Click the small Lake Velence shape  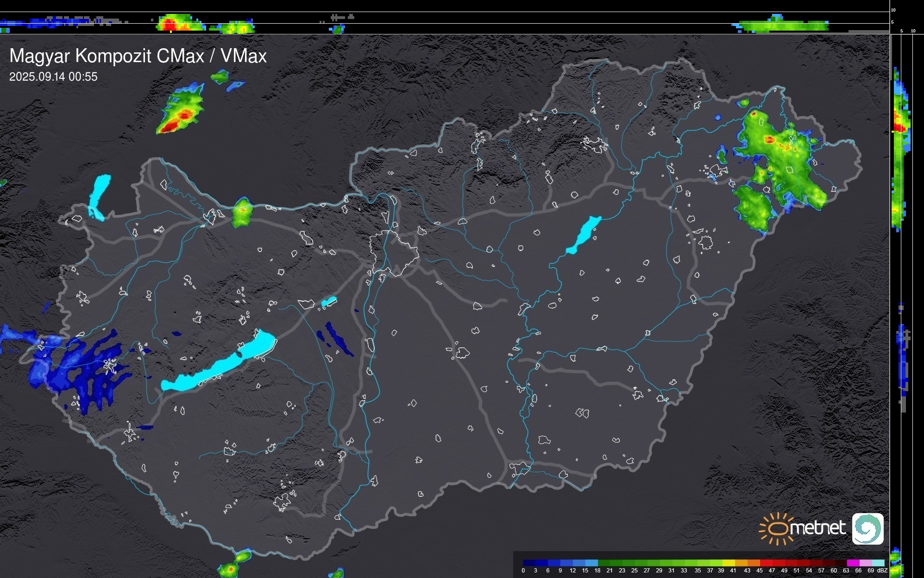click(x=329, y=302)
